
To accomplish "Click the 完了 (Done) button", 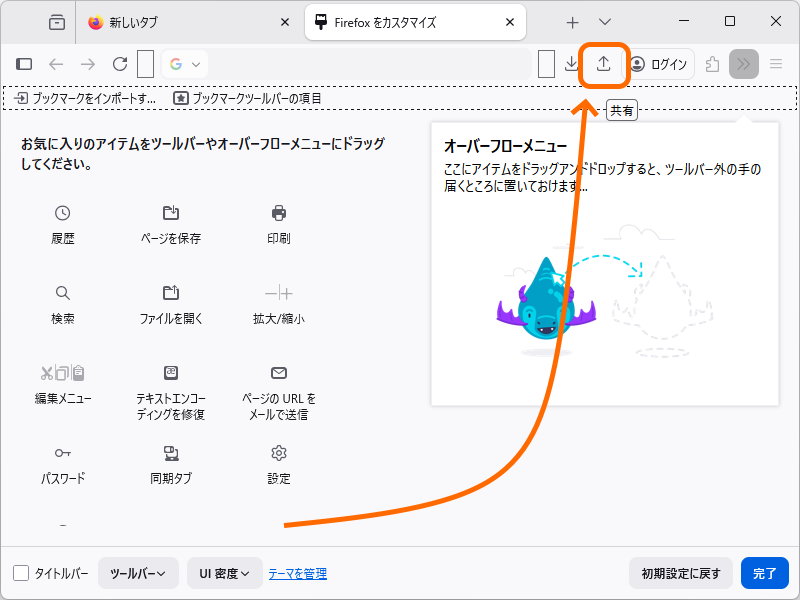I will tap(765, 572).
